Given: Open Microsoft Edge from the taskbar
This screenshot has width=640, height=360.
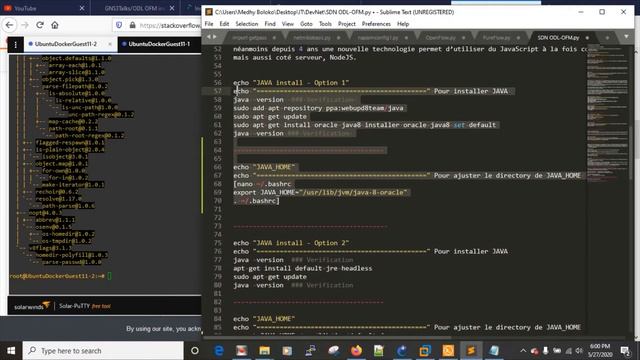Looking at the screenshot, I should (x=219, y=351).
